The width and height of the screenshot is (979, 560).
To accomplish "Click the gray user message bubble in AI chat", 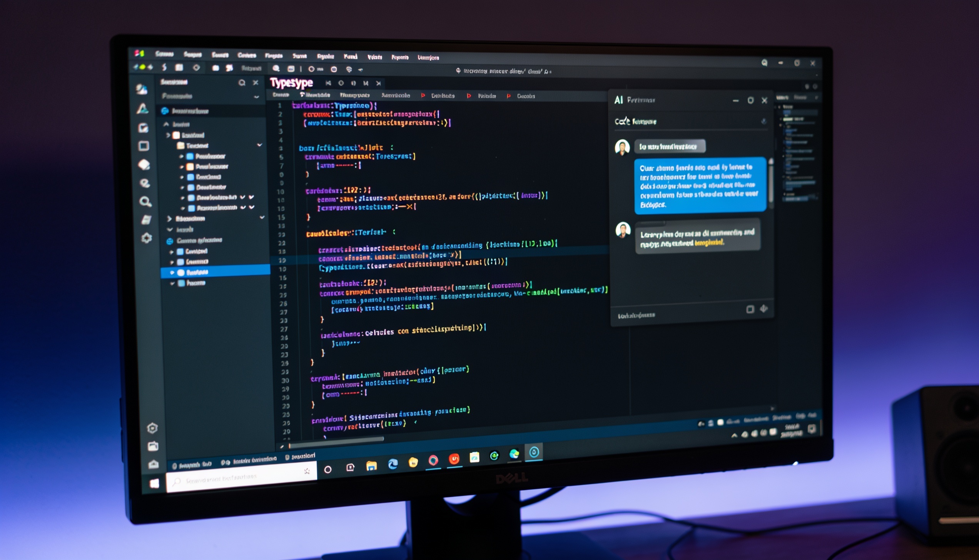I will coord(670,147).
